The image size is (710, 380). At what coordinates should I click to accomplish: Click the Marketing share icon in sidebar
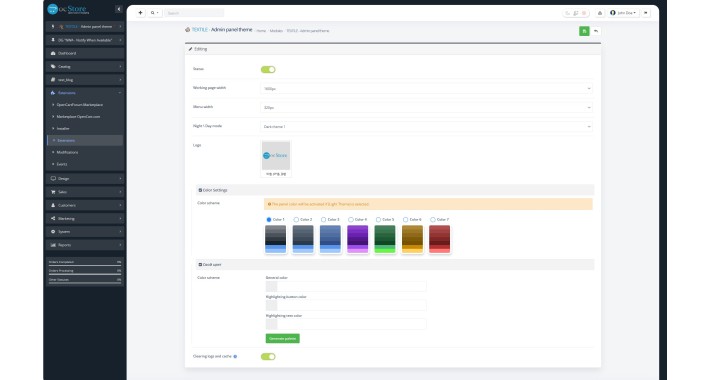[53, 218]
